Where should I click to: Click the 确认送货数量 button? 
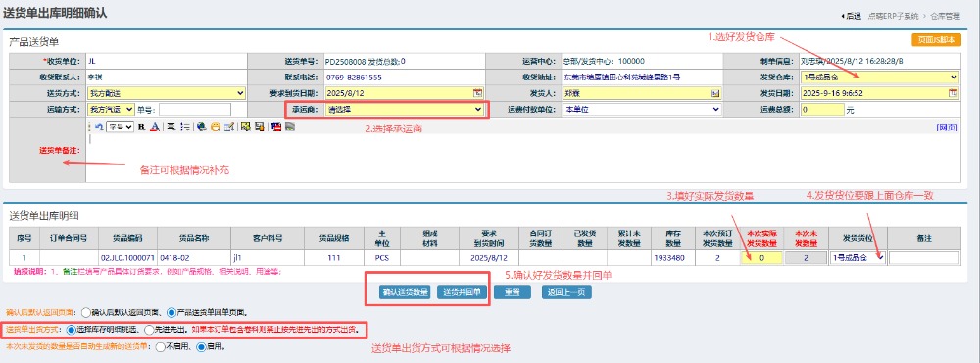(405, 292)
